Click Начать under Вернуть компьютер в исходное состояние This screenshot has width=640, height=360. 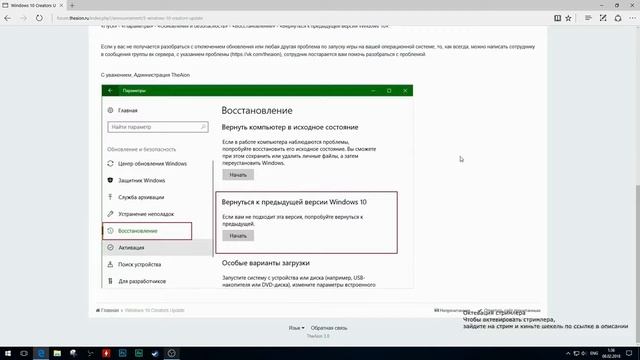tap(238, 175)
